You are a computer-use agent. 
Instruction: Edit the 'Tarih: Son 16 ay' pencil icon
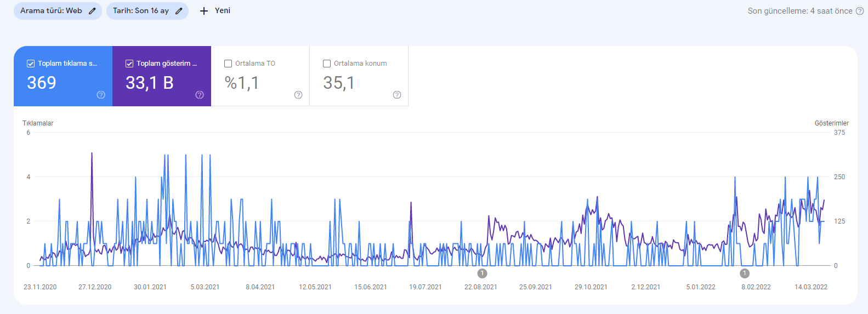[x=179, y=11]
